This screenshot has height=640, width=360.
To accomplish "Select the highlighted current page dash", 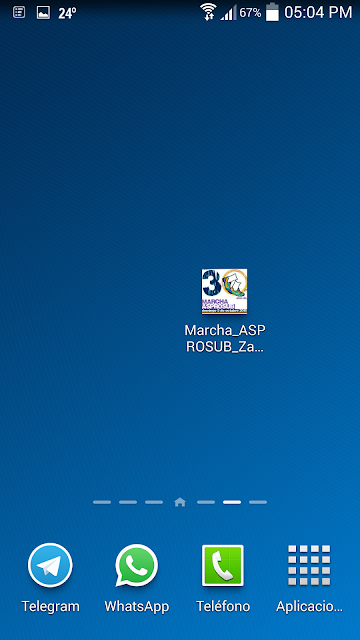I will (x=232, y=502).
